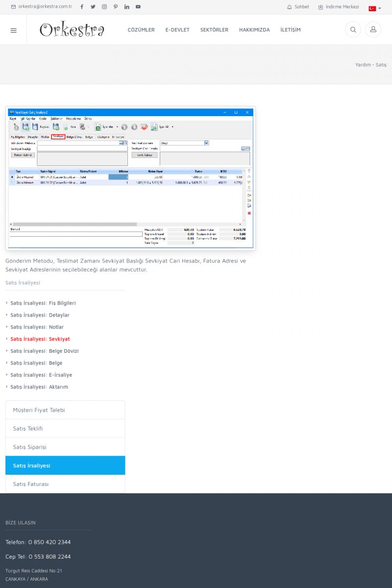Expand Satış İrsaliyesi: Fiş Bilgileri item
392x588 pixels.
pyautogui.click(x=43, y=303)
